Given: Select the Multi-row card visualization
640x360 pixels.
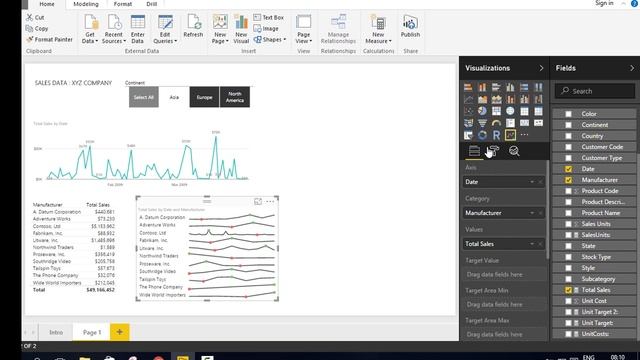Looking at the screenshot, I should tap(510, 123).
